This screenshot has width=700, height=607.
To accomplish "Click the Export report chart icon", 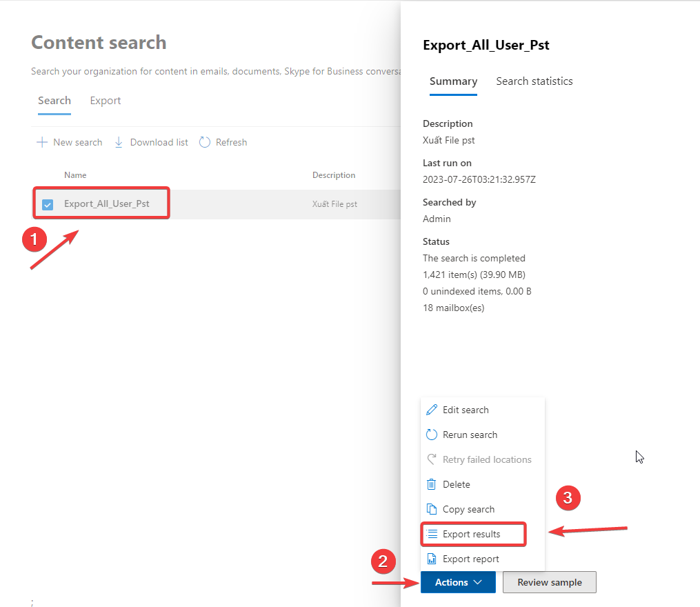I will click(x=432, y=559).
